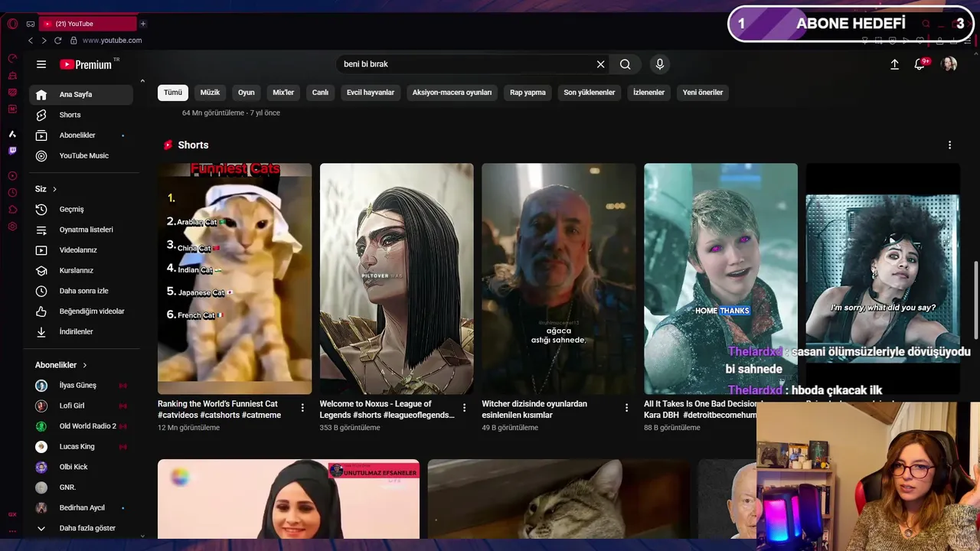Start voice search with microphone
Image resolution: width=980 pixels, height=551 pixels.
tap(660, 64)
